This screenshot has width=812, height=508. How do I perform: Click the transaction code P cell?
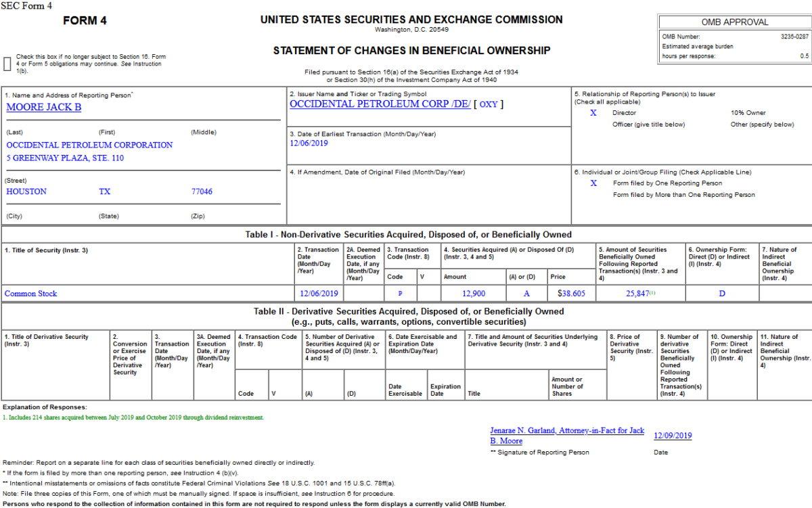pos(401,294)
